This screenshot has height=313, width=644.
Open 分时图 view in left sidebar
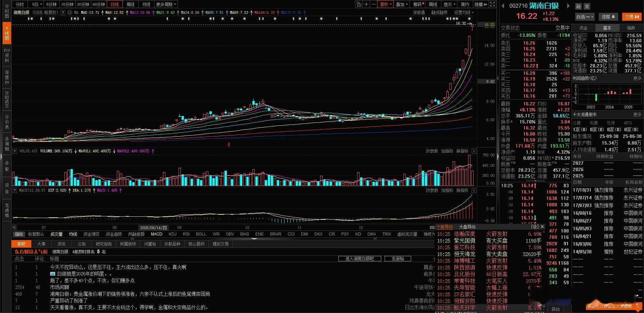tap(7, 11)
